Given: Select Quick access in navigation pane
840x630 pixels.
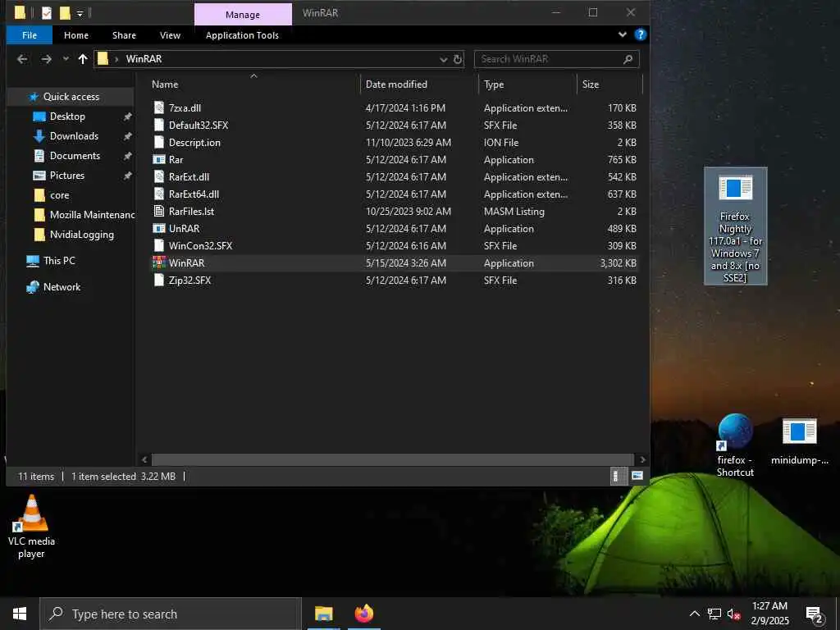Looking at the screenshot, I should [71, 97].
